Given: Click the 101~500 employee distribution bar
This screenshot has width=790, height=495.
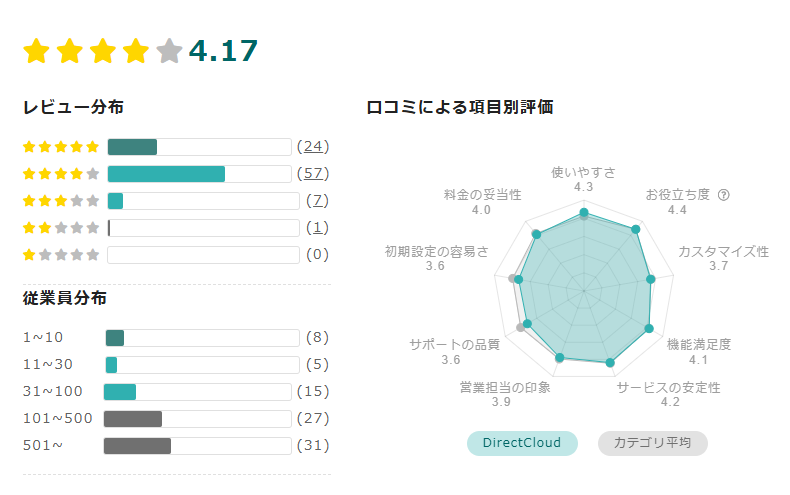Looking at the screenshot, I should (x=198, y=419).
